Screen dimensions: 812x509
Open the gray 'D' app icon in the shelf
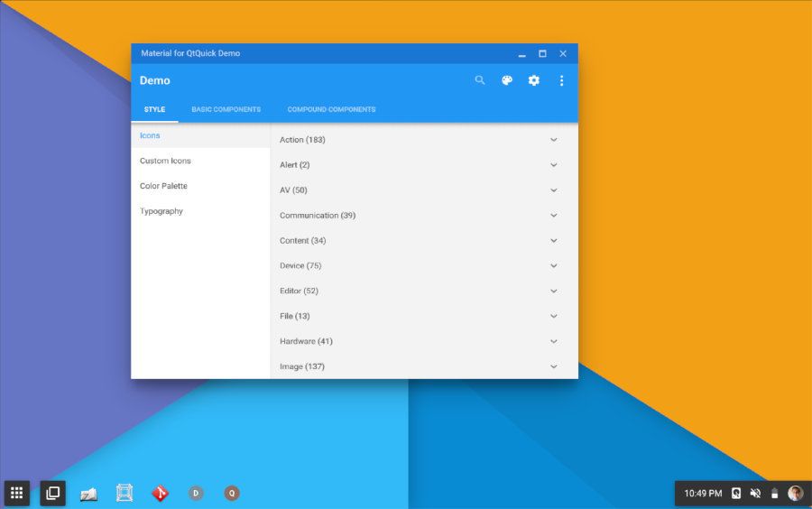196,493
